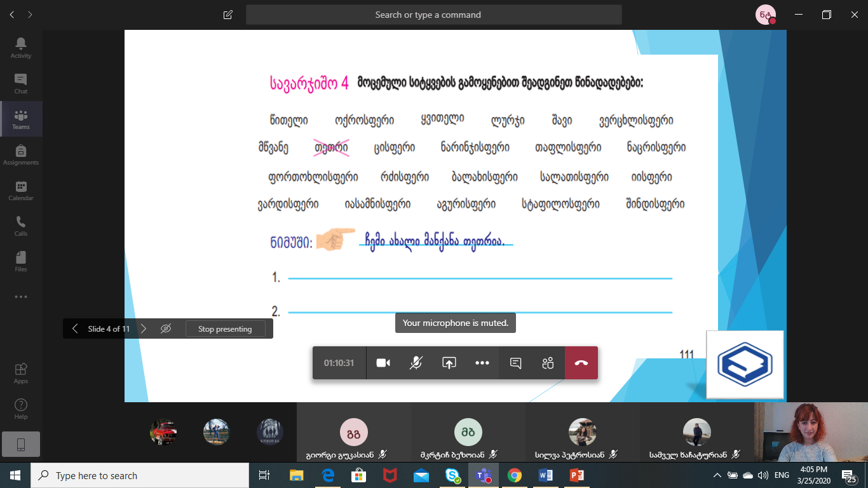Advance to the next slide
Screen dimensions: 868x488
point(144,329)
